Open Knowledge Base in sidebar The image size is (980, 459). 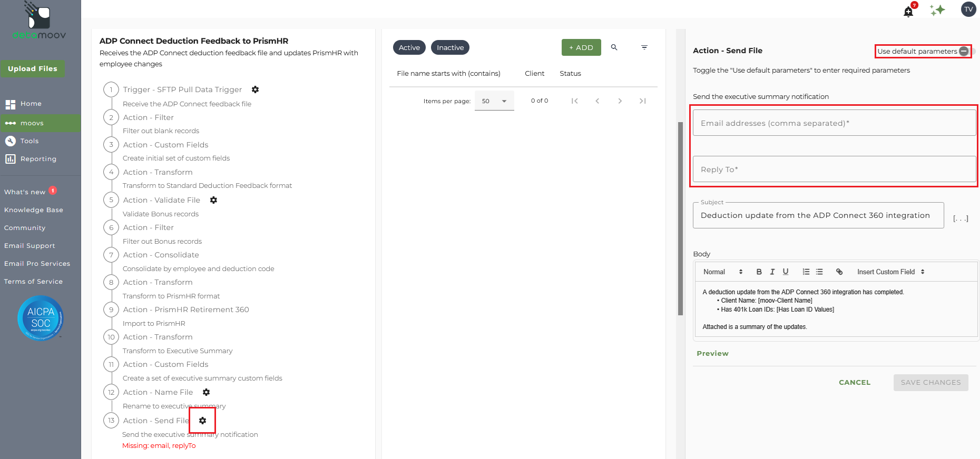click(34, 210)
